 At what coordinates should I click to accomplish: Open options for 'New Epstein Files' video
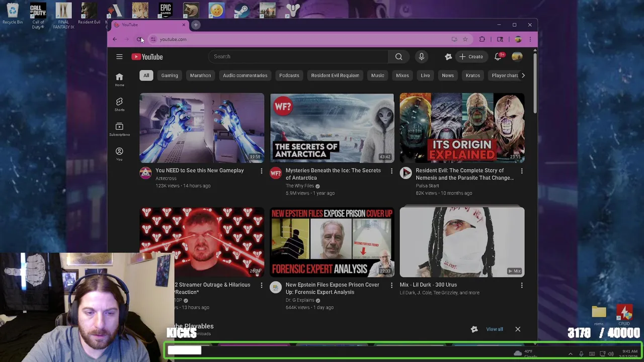(391, 285)
